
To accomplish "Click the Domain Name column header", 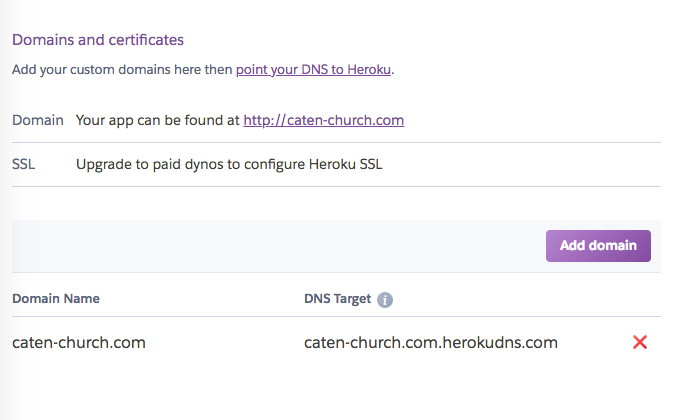I will pos(56,298).
